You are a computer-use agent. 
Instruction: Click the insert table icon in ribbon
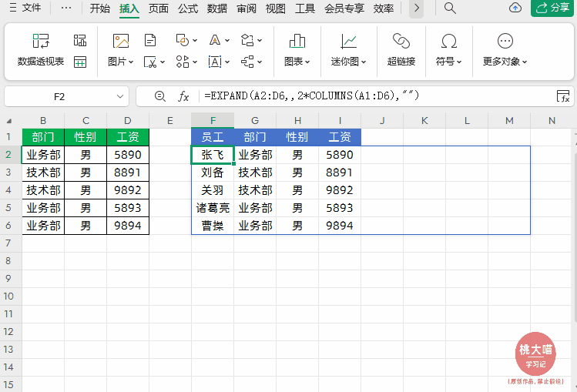(80, 62)
